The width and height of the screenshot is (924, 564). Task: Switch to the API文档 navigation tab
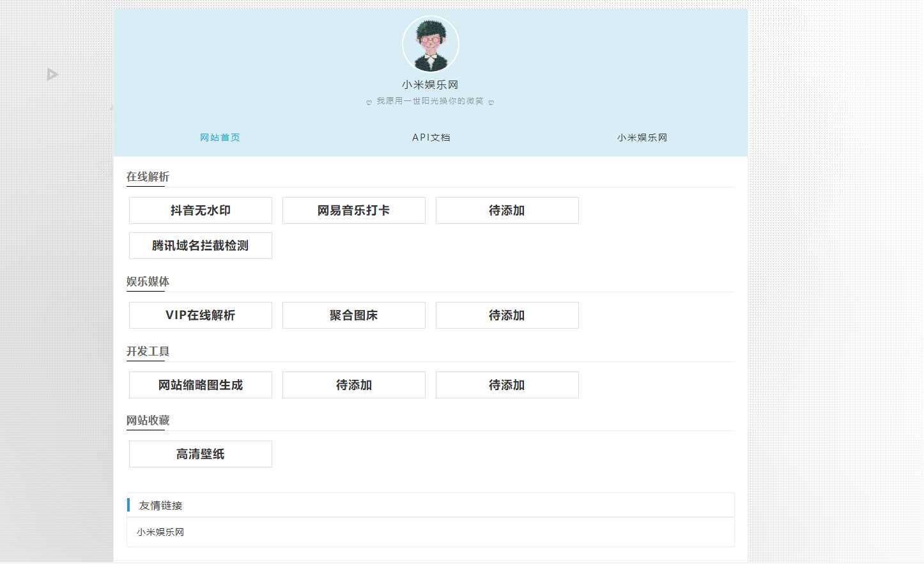point(431,137)
